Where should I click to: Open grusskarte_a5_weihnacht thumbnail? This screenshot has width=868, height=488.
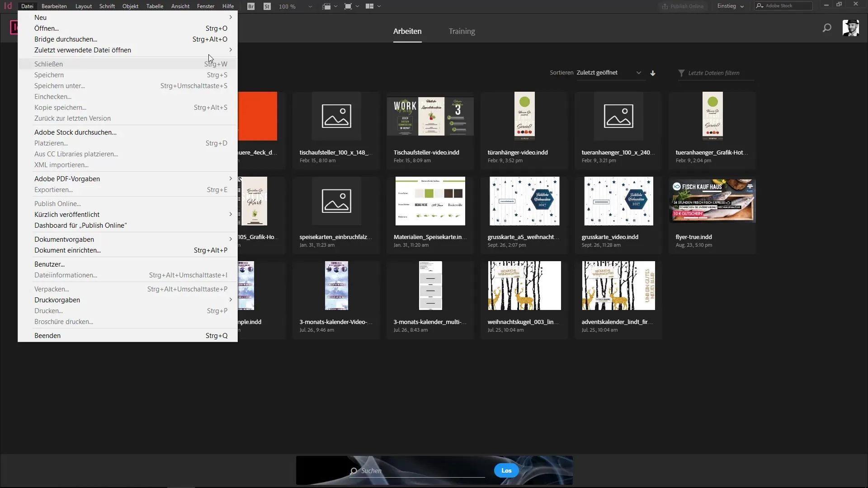(x=524, y=201)
